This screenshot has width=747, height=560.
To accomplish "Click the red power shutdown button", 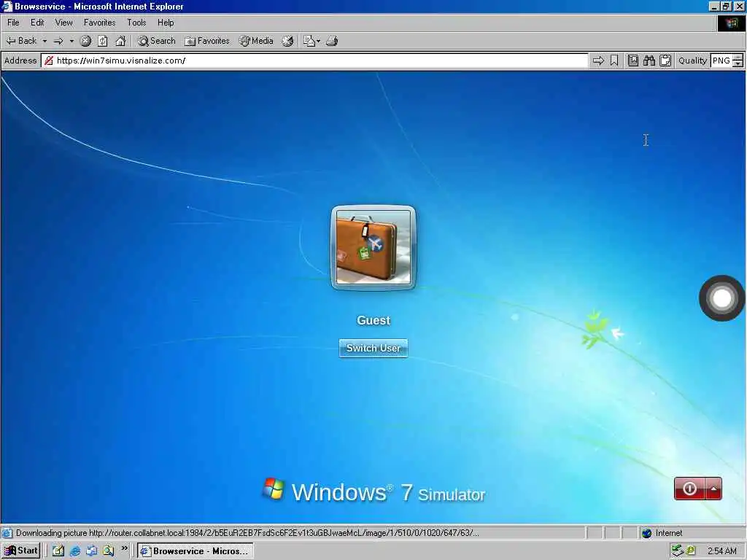I will [x=689, y=489].
